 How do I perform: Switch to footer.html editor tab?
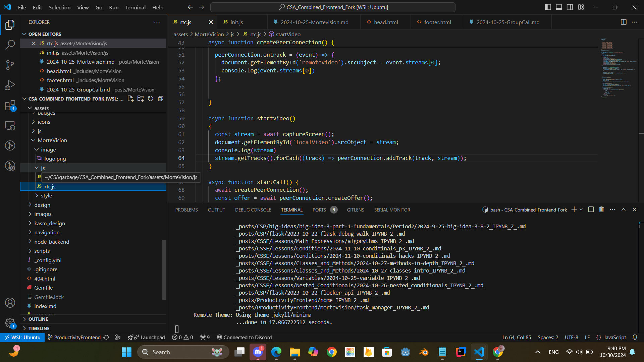pos(437,22)
